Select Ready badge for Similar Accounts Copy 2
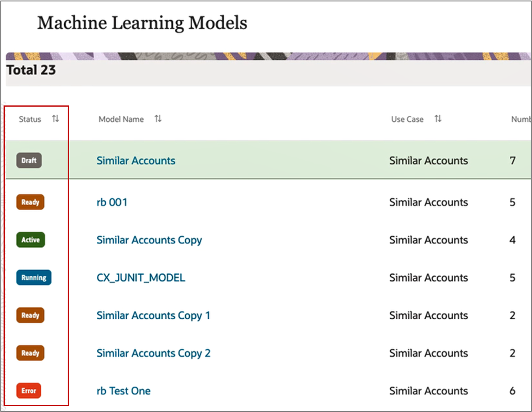The image size is (532, 412). tap(30, 353)
